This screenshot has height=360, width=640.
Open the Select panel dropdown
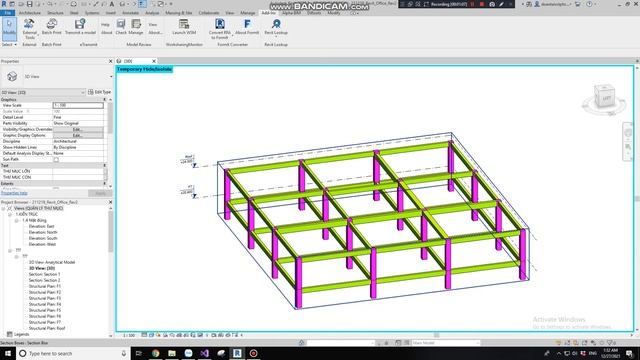(9, 44)
